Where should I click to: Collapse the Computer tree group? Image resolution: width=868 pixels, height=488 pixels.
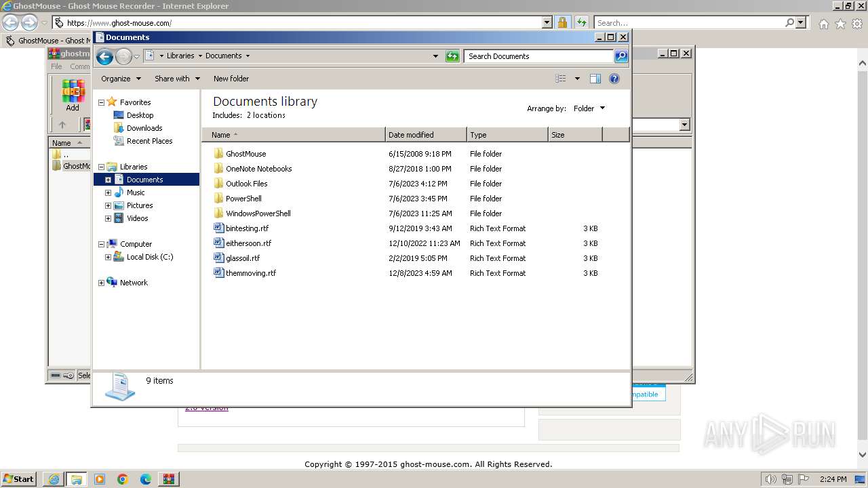[102, 244]
